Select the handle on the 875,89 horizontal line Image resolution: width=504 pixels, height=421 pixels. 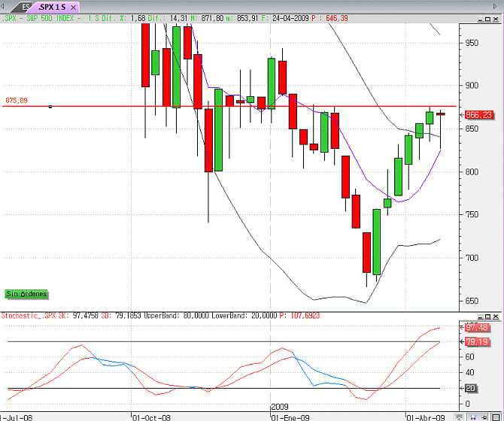(x=50, y=106)
